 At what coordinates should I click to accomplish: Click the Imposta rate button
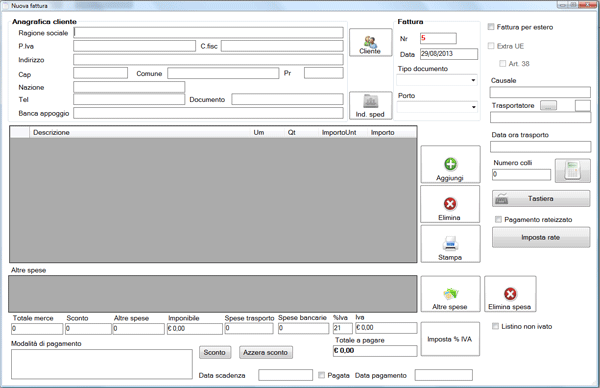pos(541,237)
